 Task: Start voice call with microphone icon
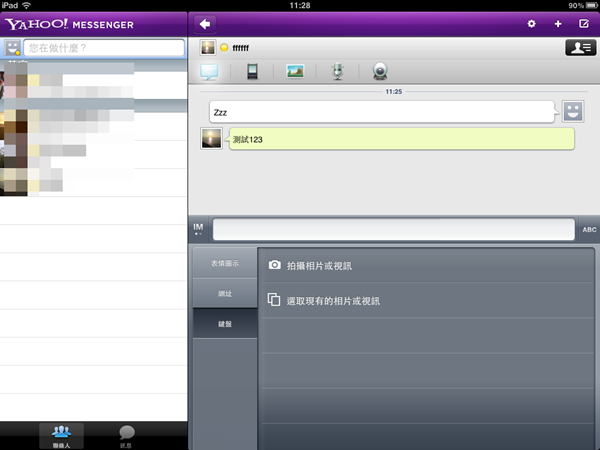tap(338, 71)
